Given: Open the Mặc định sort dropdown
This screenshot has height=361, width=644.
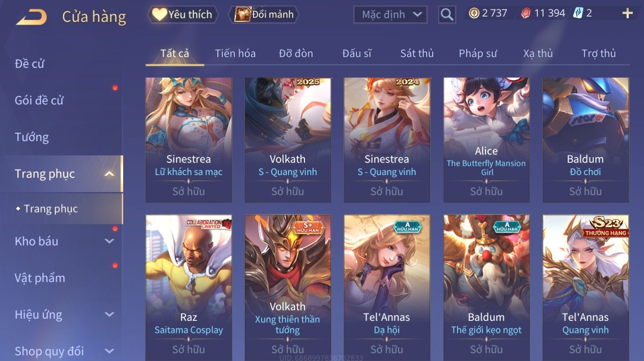Looking at the screenshot, I should pos(390,15).
